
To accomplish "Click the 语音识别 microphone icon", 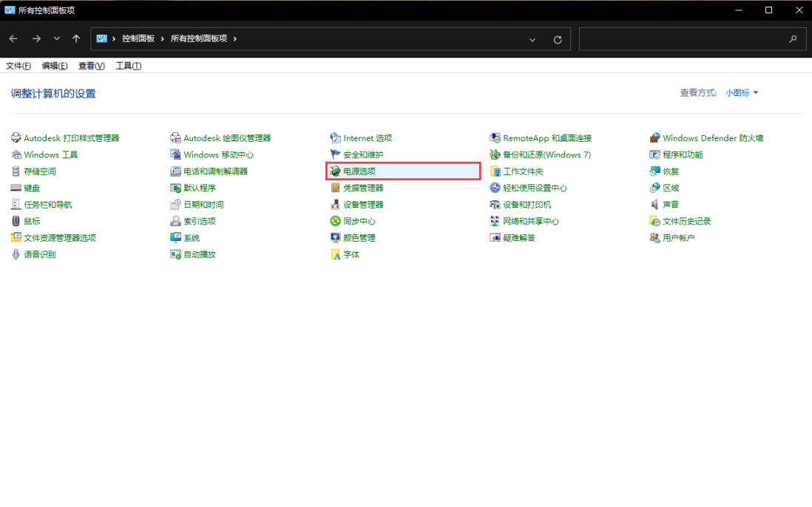I will 16,254.
